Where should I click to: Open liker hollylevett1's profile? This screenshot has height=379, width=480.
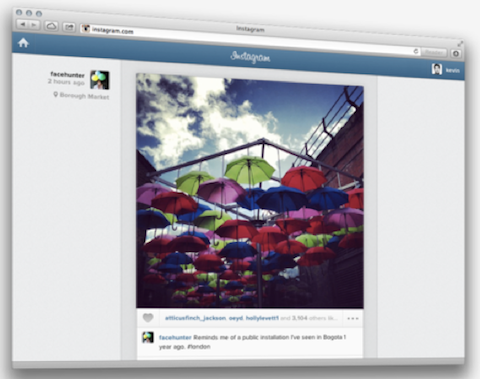pyautogui.click(x=262, y=318)
